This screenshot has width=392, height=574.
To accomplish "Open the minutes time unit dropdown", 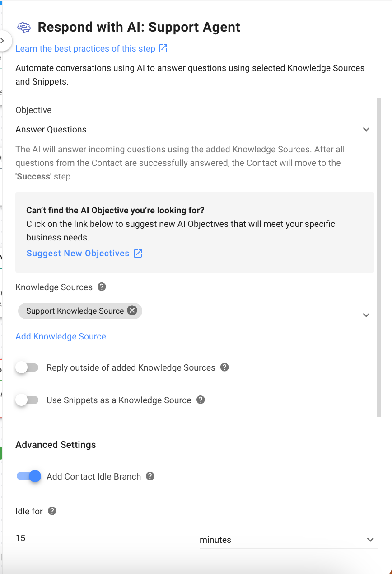I will pos(370,540).
